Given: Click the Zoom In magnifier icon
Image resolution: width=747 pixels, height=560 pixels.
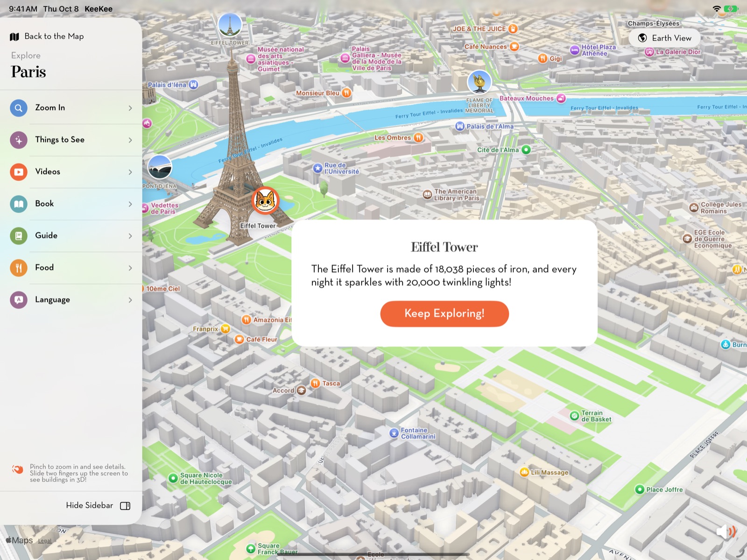Looking at the screenshot, I should [19, 108].
